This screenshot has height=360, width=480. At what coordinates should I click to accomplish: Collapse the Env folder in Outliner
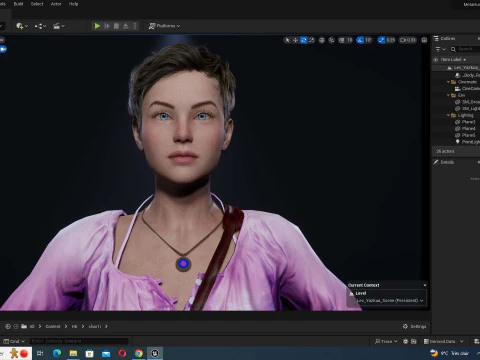pyautogui.click(x=448, y=95)
